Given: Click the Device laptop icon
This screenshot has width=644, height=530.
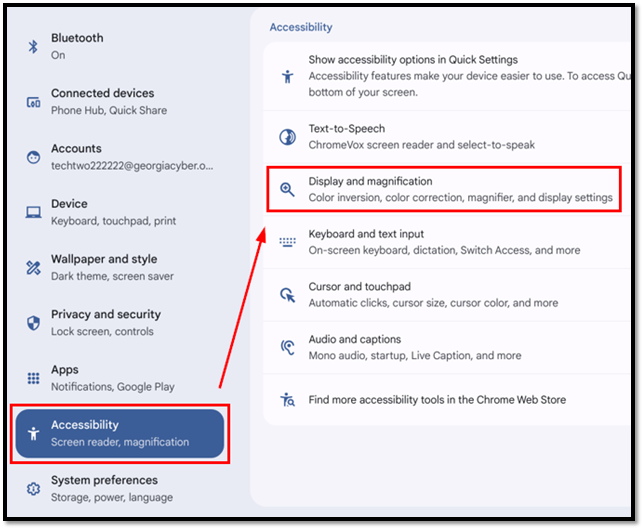Looking at the screenshot, I should click(33, 212).
